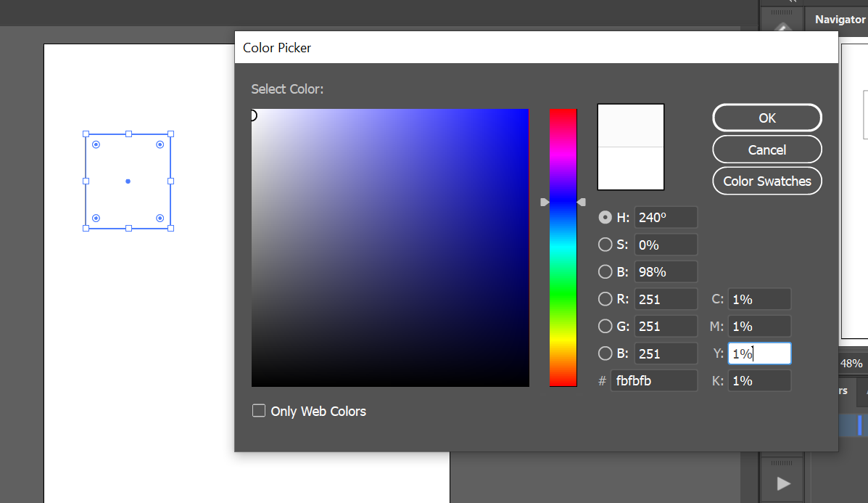Select the Green (G) radio button

(x=605, y=327)
